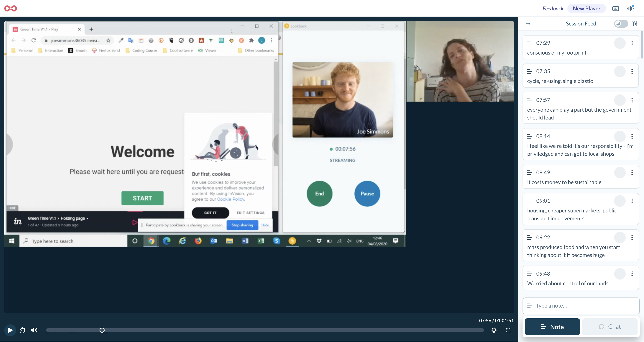End the Lookback streaming session
The image size is (644, 342).
pyautogui.click(x=319, y=194)
